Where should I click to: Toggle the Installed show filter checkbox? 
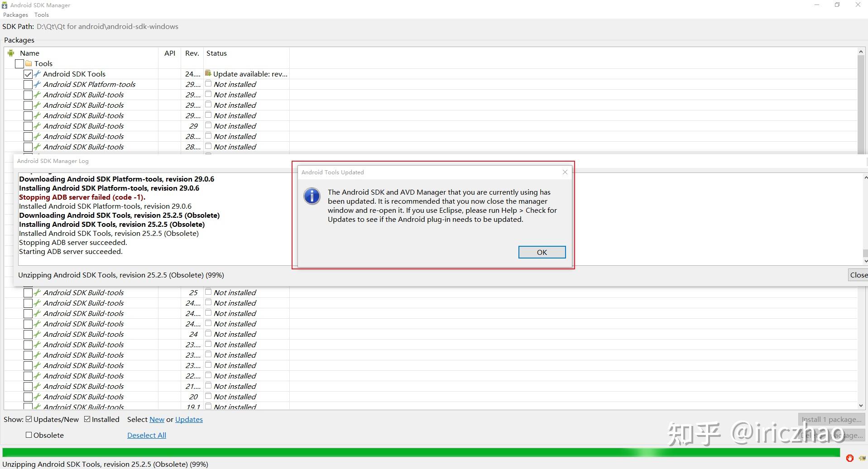87,419
